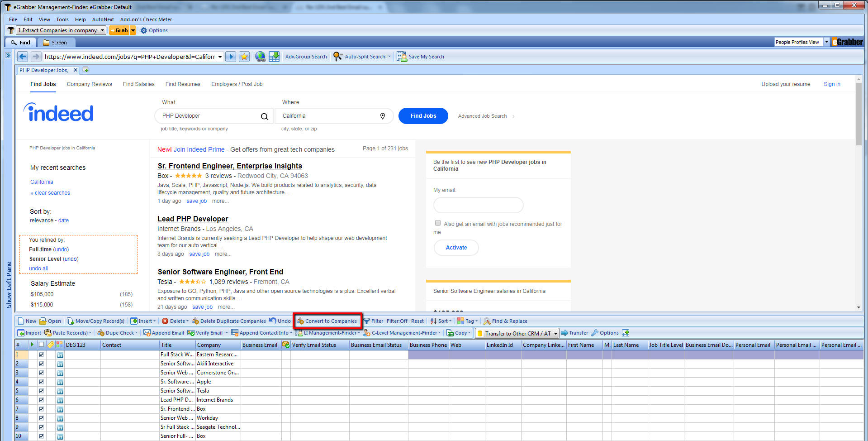
Task: Open Company Reviews tab on Indeed
Action: (x=90, y=84)
